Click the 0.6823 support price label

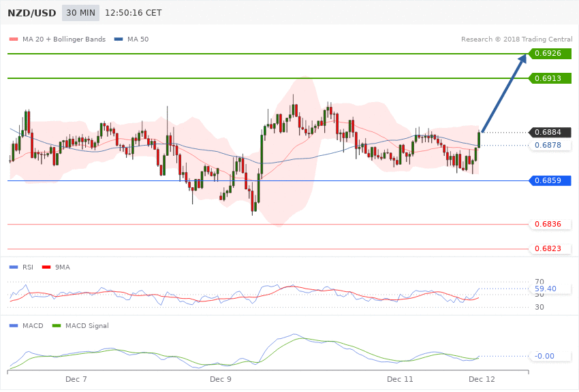(550, 249)
